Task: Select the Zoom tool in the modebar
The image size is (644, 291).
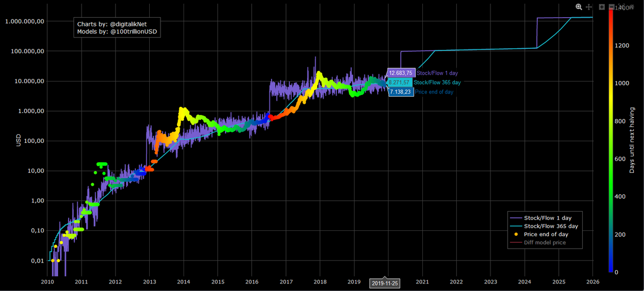Action: coord(579,7)
